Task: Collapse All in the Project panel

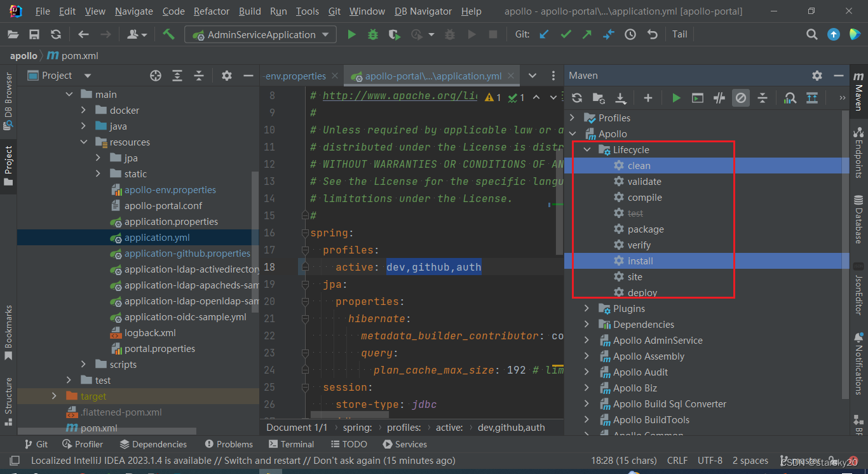Action: click(x=199, y=76)
